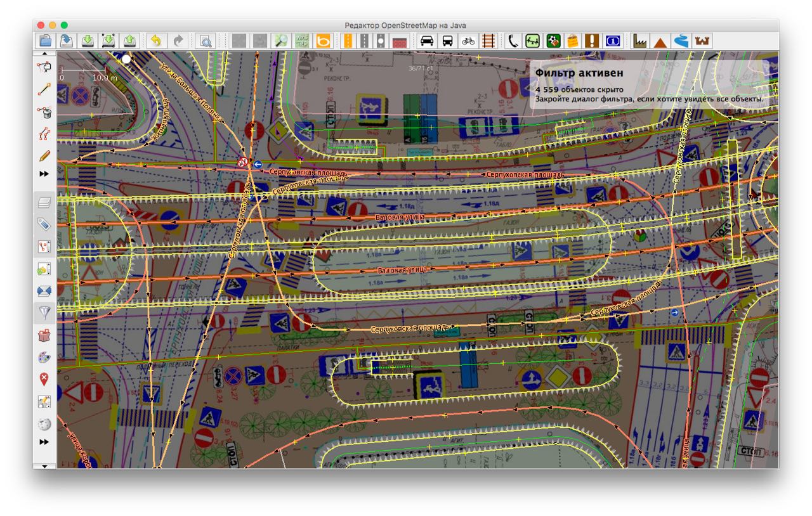Open a file with the folder icon

[x=46, y=41]
